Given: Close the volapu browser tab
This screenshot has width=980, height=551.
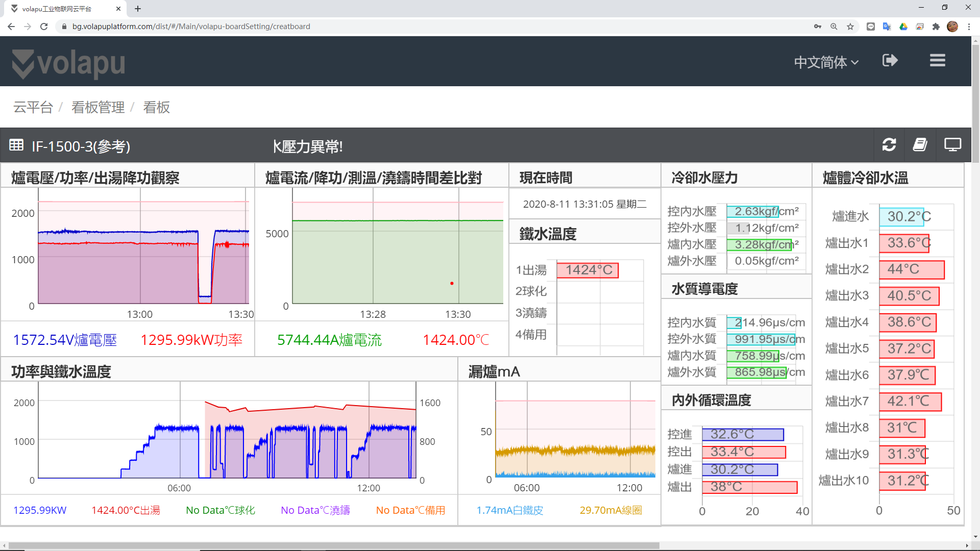Looking at the screenshot, I should point(118,9).
